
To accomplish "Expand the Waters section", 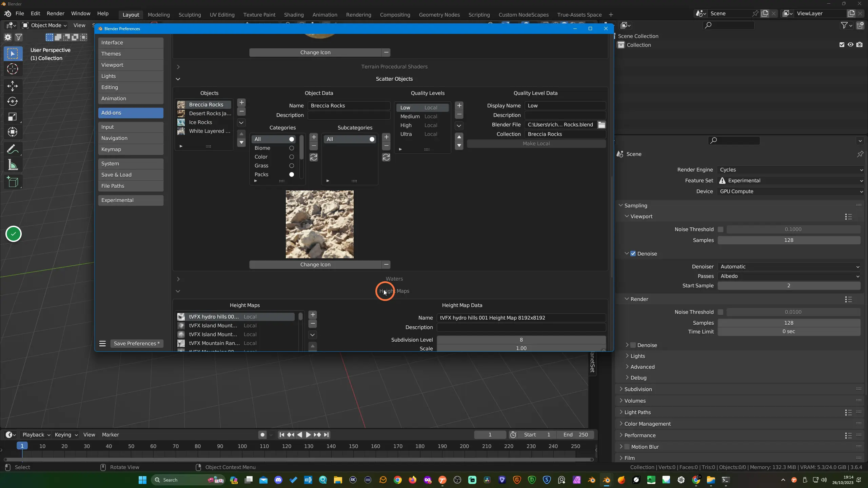I will click(x=178, y=279).
